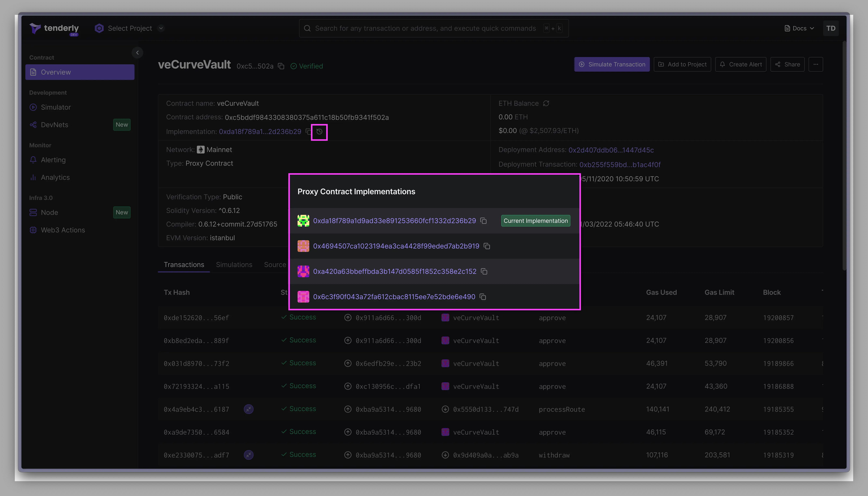Open the TD user avatar menu

[830, 28]
